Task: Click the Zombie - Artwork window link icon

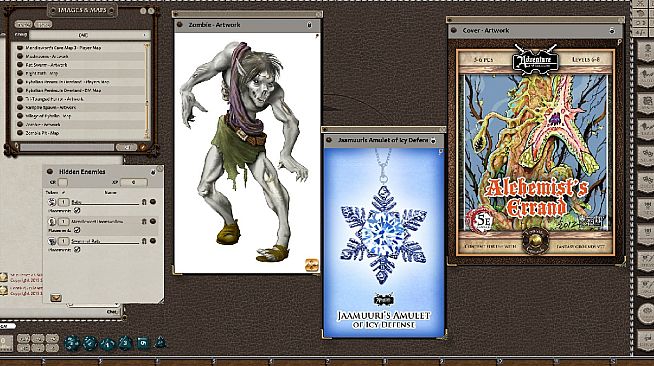Action: tap(180, 25)
